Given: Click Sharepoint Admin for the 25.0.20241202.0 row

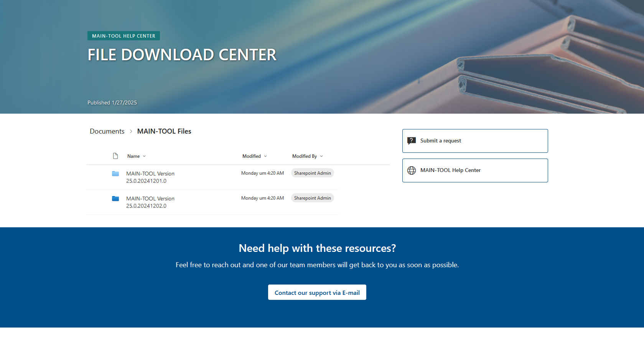Looking at the screenshot, I should (313, 198).
